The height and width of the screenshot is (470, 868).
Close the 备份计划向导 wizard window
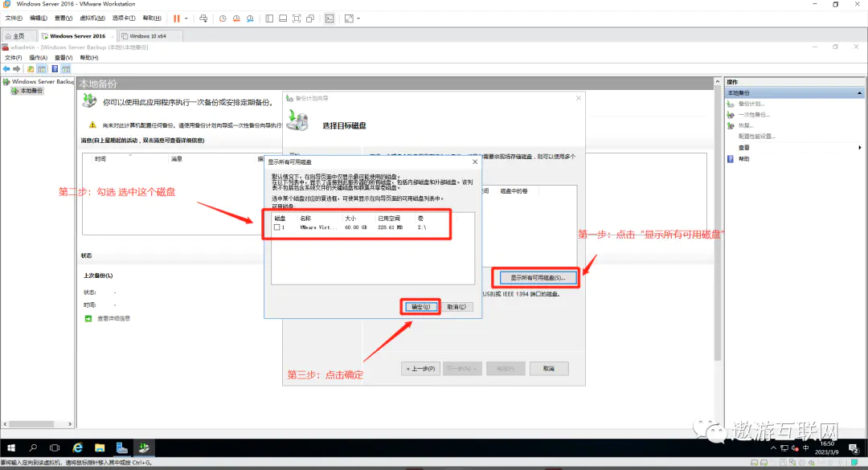coord(579,98)
